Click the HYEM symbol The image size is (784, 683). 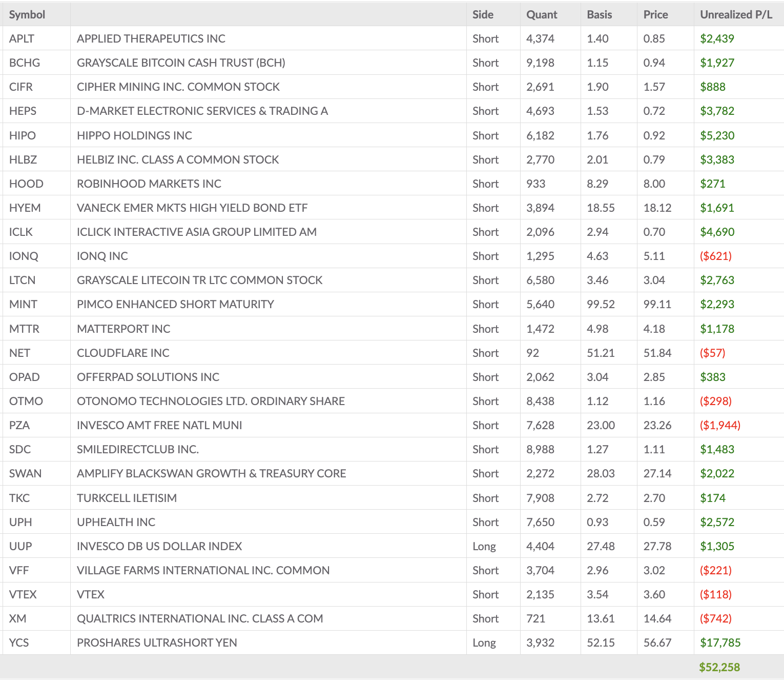25,208
